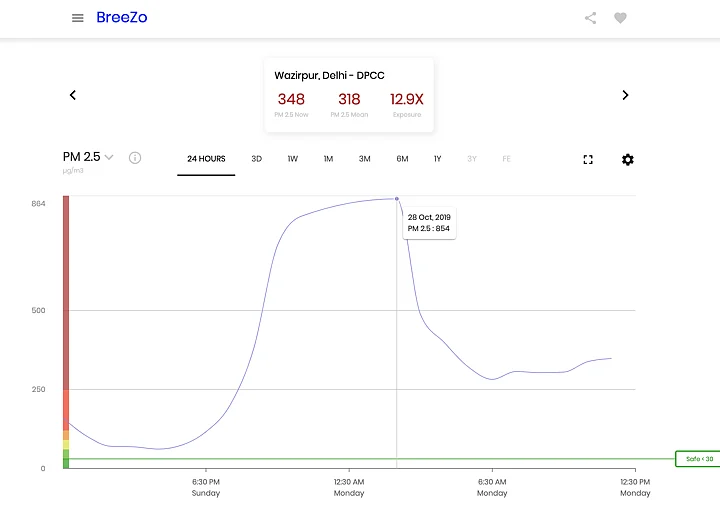The width and height of the screenshot is (720, 505).
Task: Show the 1Y time range
Action: coord(437,159)
